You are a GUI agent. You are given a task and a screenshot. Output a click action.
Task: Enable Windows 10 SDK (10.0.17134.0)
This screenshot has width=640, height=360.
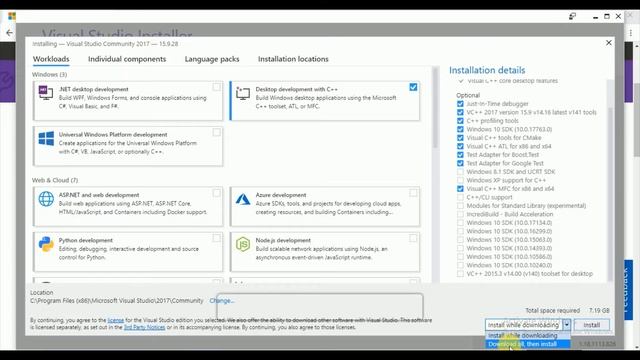[460, 223]
